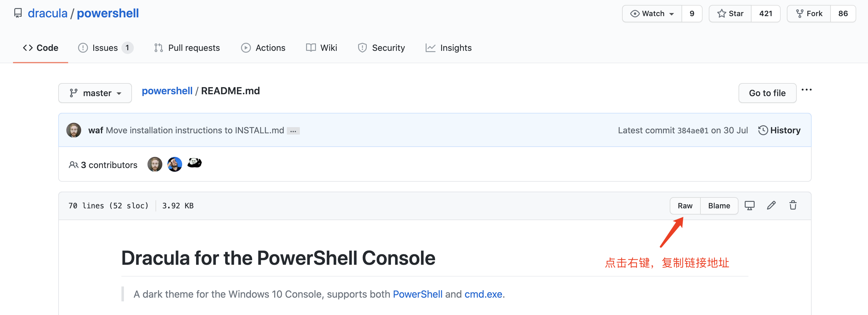Click the Raw button
868x315 pixels.
[x=685, y=206]
